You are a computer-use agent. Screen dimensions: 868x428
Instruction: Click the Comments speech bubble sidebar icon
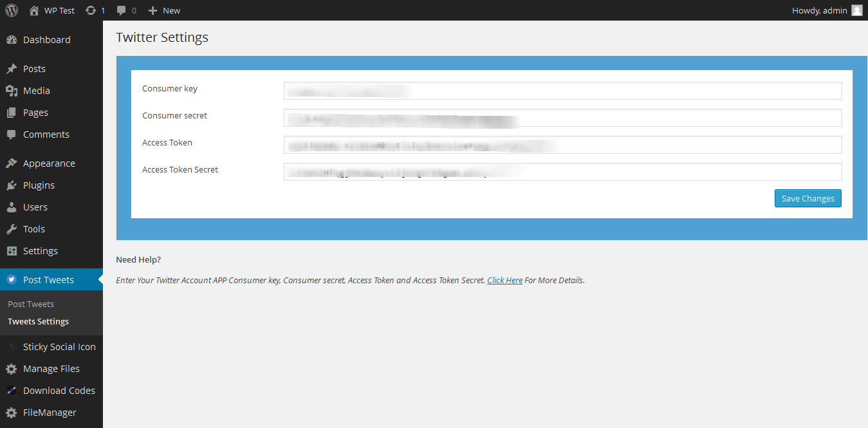[12, 135]
